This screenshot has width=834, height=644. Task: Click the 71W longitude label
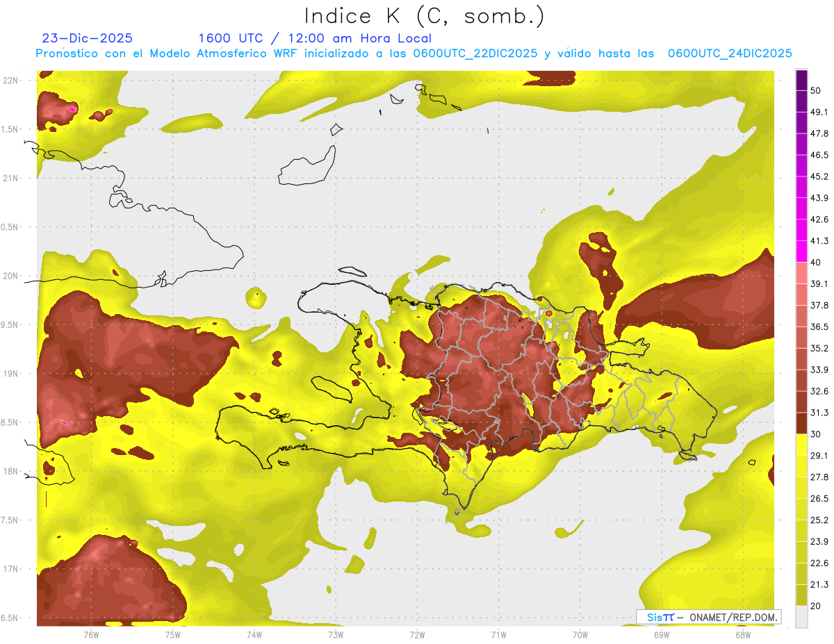click(x=498, y=634)
